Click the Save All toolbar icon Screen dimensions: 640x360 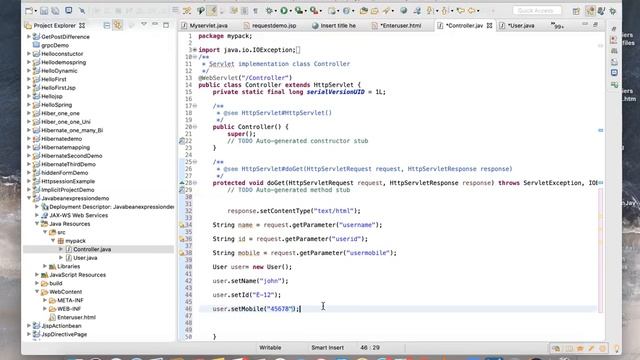pyautogui.click(x=56, y=11)
